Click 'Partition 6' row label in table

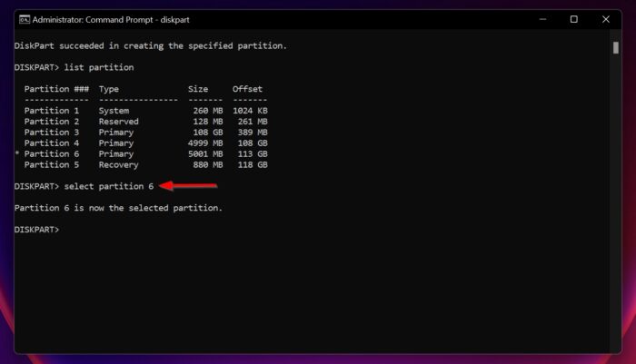[52, 153]
